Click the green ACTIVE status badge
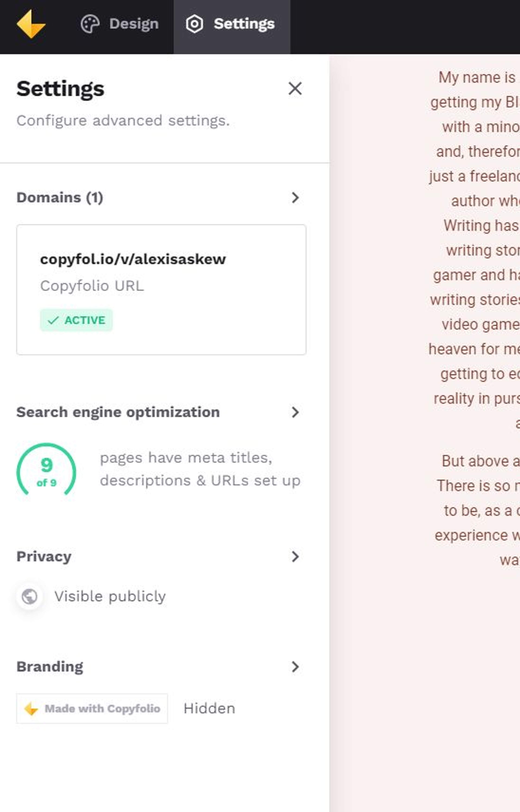This screenshot has width=520, height=812. 76,320
